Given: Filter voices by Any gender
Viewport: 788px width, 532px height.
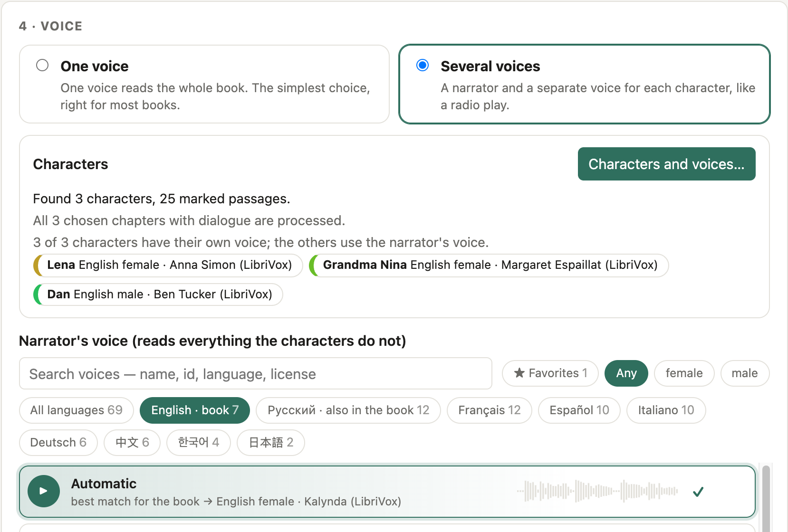Looking at the screenshot, I should [626, 373].
